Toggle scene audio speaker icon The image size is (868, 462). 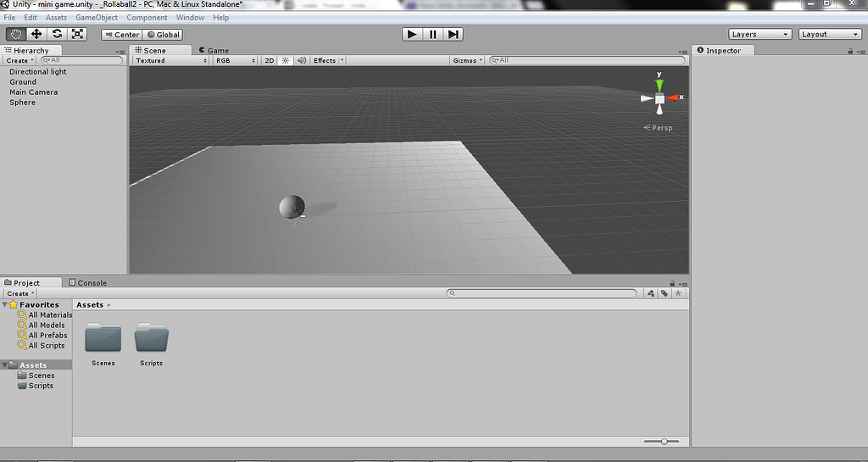(x=301, y=61)
